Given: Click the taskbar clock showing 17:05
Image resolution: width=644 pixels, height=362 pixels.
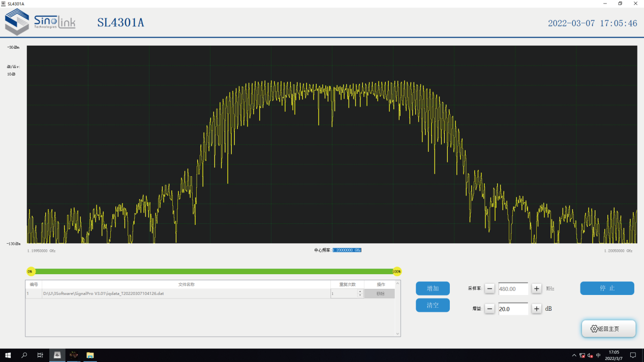Looking at the screenshot, I should pyautogui.click(x=614, y=355).
